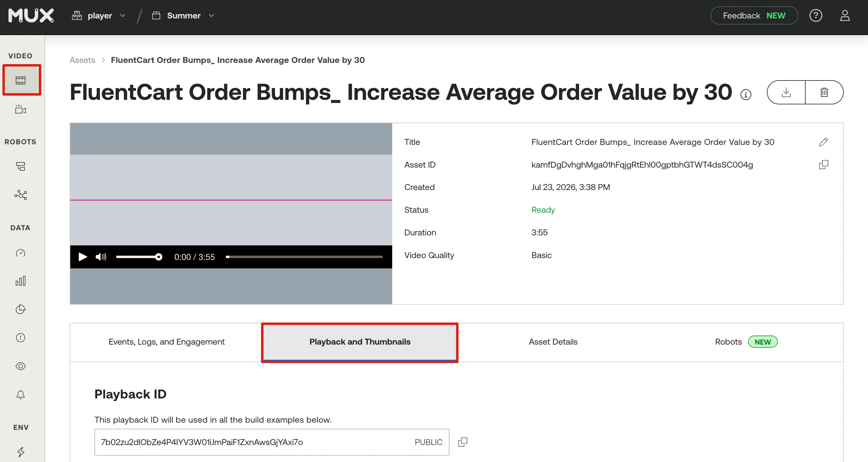The image size is (868, 462).
Task: Click the Created date 'Jul 23, 2026, 3:38 PM'
Action: 571,187
